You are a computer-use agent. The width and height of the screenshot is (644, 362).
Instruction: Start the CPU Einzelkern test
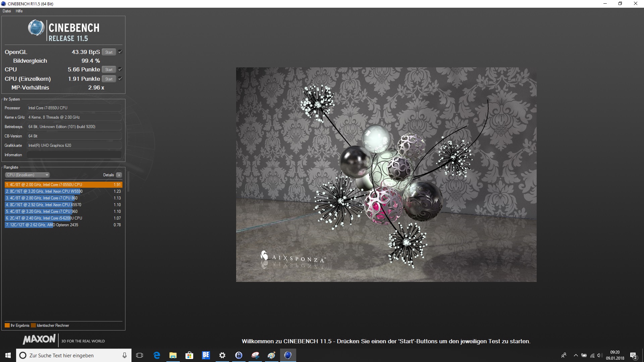click(109, 79)
